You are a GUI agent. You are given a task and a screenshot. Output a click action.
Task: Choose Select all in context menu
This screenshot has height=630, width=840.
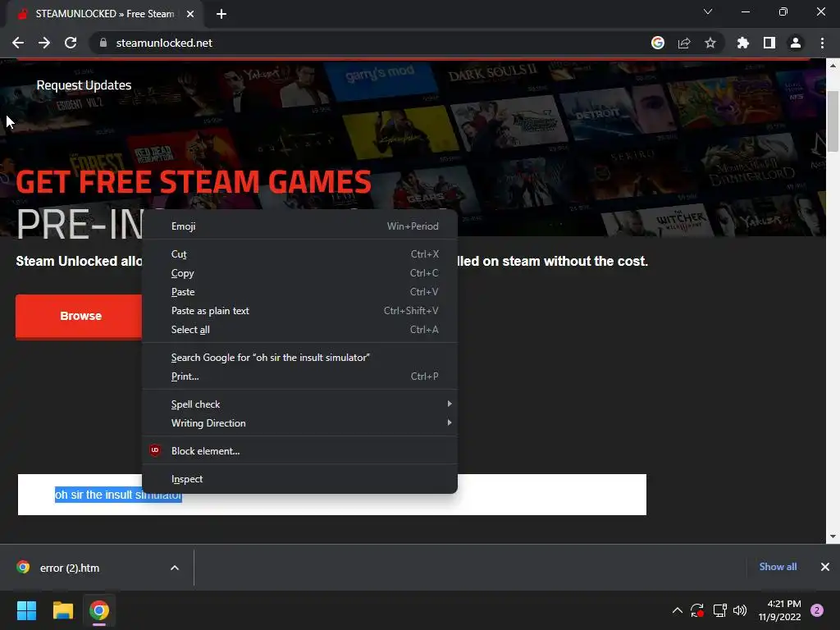click(299, 330)
